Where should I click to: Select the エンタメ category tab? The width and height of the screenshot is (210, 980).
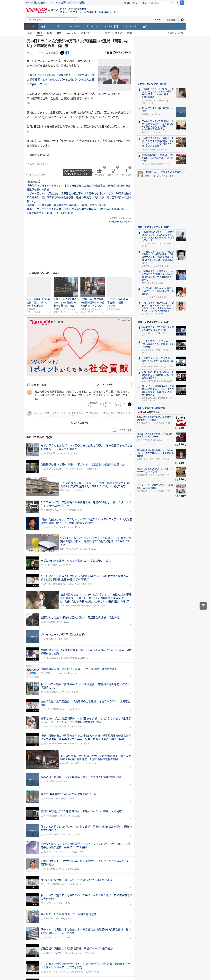coord(71,33)
